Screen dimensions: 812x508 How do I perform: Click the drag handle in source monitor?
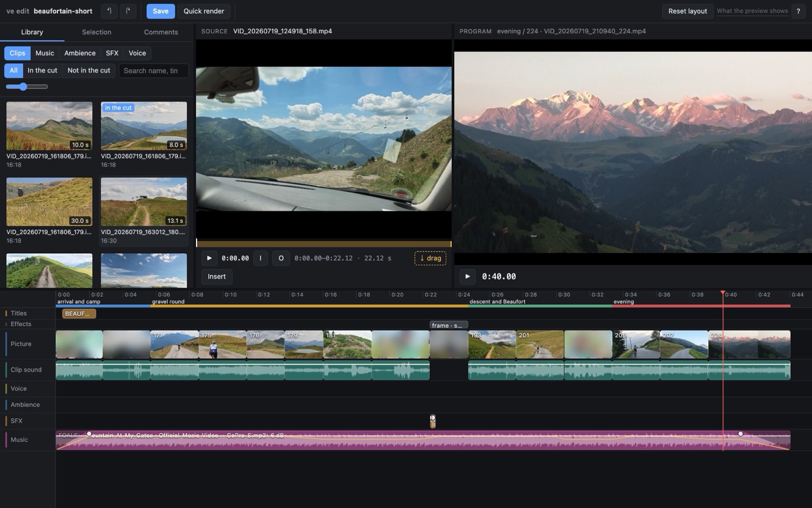pos(430,258)
